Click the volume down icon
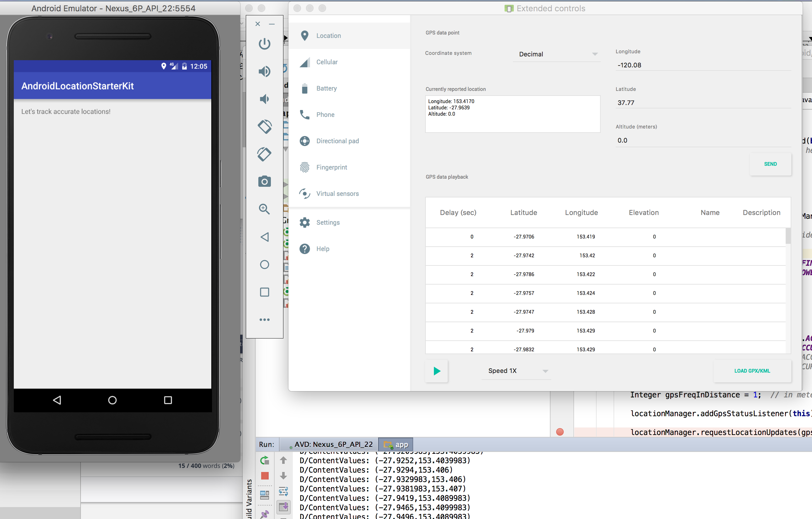Image resolution: width=812 pixels, height=519 pixels. (x=264, y=99)
